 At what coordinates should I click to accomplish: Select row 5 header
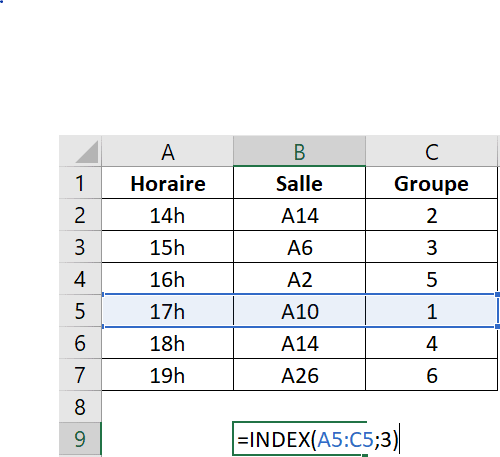tap(80, 311)
